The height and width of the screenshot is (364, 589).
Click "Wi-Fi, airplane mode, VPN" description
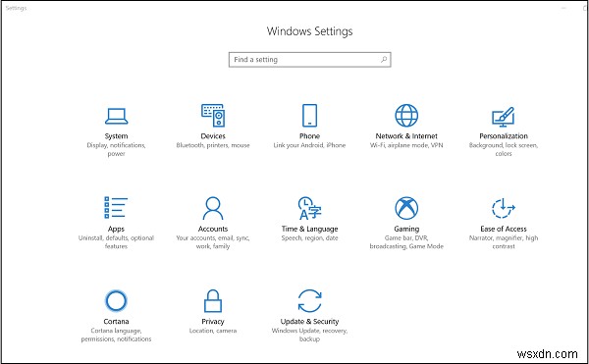pos(406,145)
